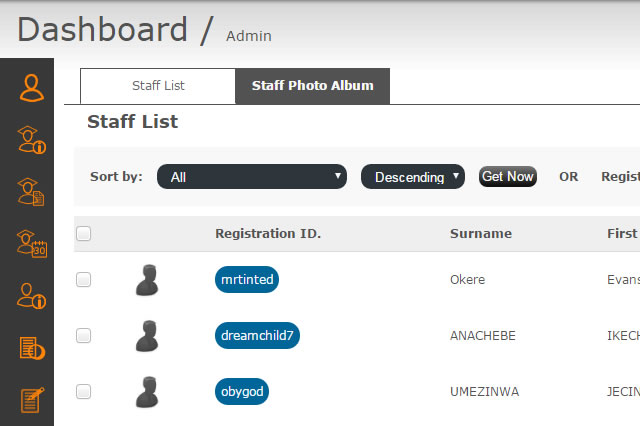Open the student report document icon
Screen dimensions: 640x426
(x=32, y=191)
